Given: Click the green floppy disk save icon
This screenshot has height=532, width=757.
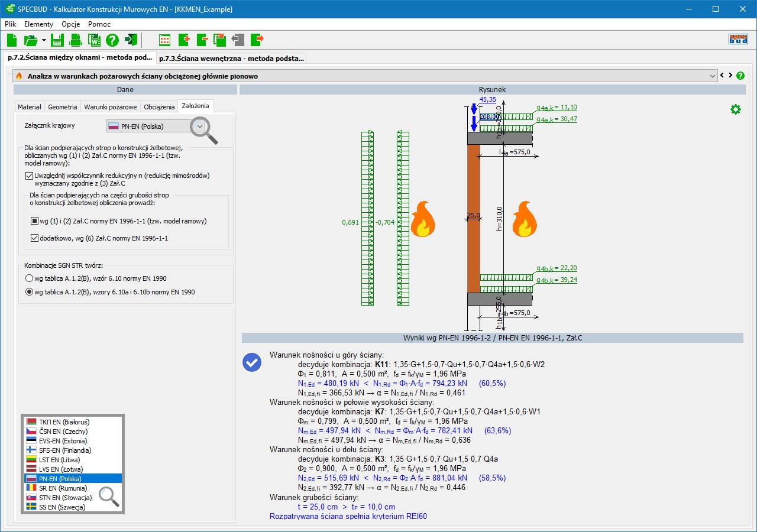Looking at the screenshot, I should (x=57, y=40).
